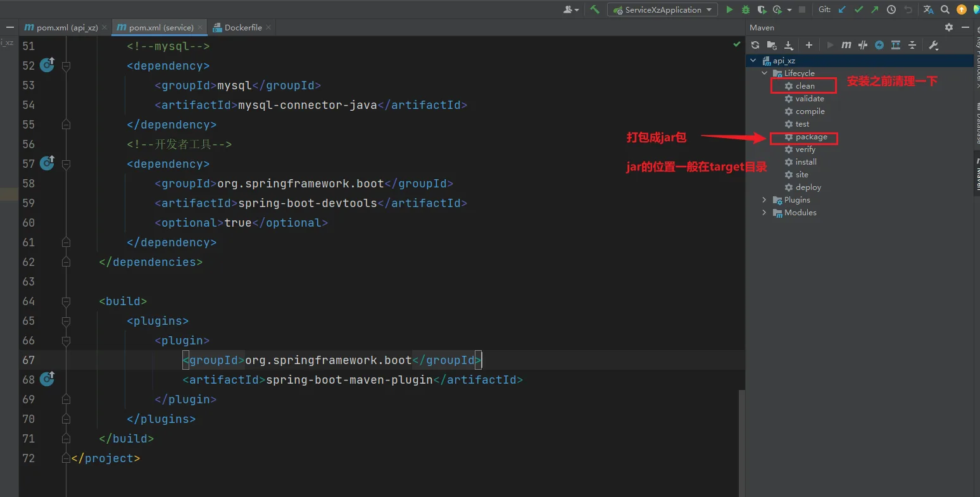
Task: Open the Translate icon in the toolbar
Action: coord(929,9)
